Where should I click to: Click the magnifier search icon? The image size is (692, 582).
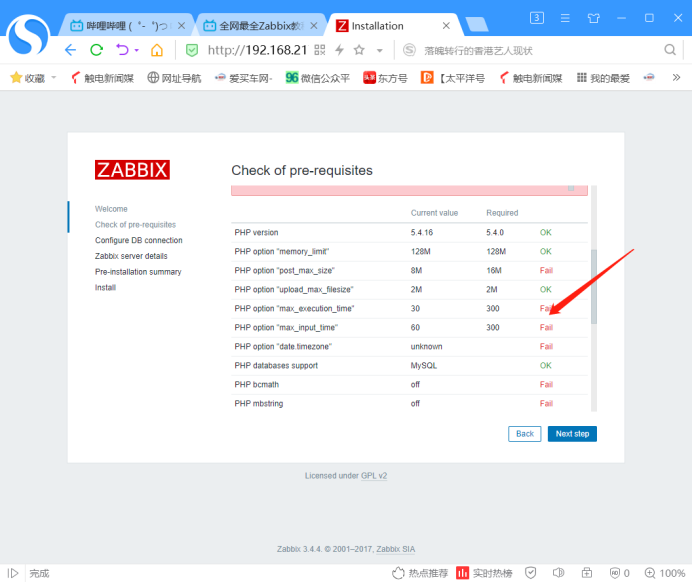pos(670,50)
